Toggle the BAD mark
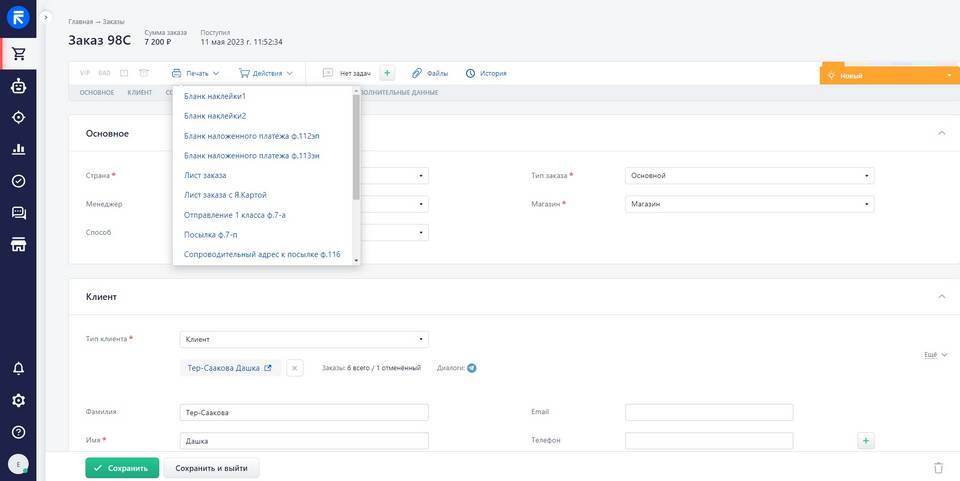 click(x=104, y=73)
